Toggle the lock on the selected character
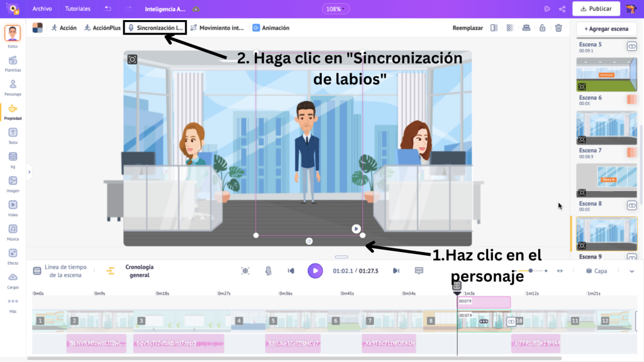 [x=542, y=28]
